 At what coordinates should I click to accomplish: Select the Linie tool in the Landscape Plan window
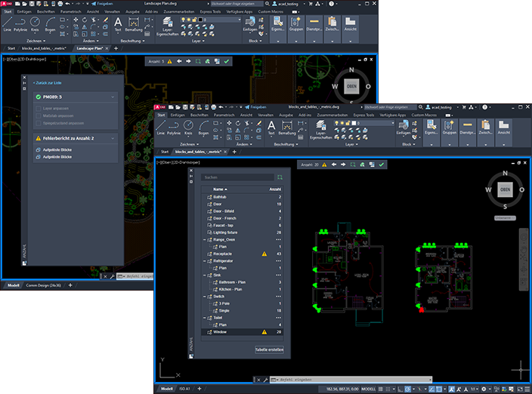[x=7, y=24]
